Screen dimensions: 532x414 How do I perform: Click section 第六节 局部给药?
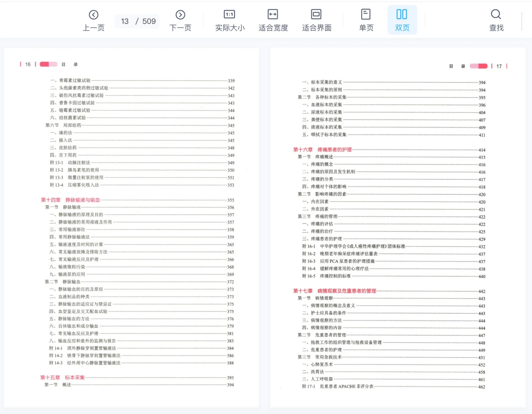[x=63, y=125]
